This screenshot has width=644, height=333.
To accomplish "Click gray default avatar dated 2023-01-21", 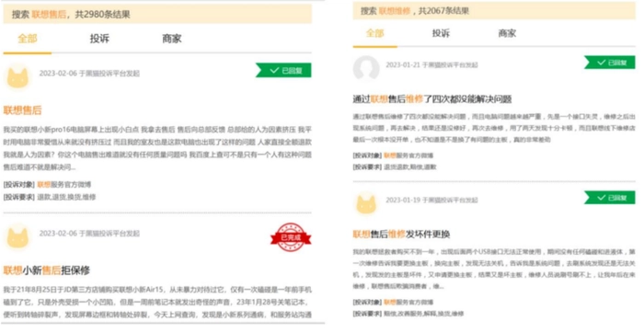I will click(x=366, y=68).
